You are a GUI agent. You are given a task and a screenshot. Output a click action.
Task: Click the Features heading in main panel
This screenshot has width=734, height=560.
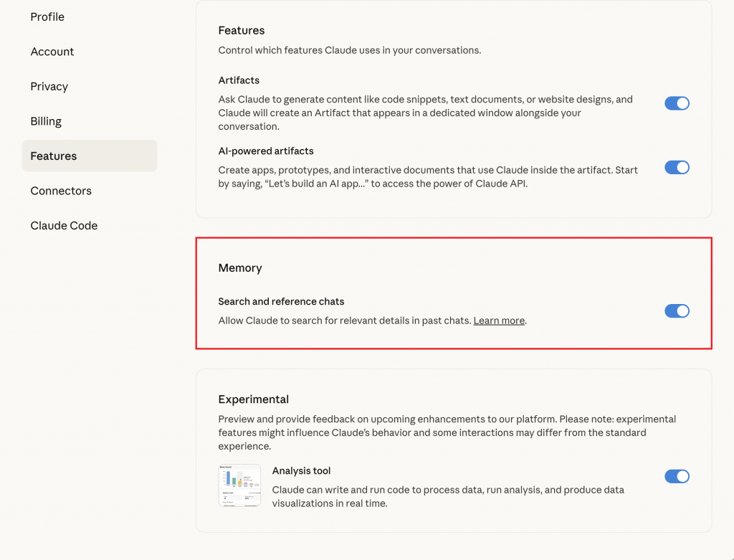pos(242,30)
